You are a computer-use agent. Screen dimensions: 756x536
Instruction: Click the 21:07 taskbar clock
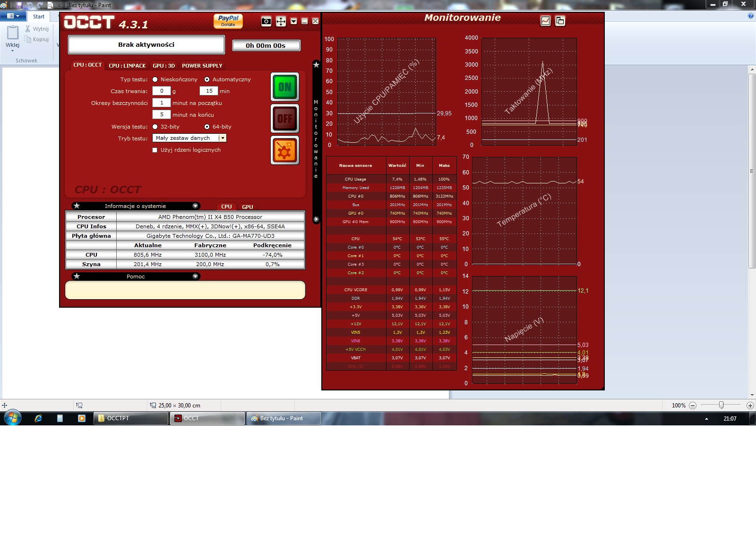(x=730, y=418)
